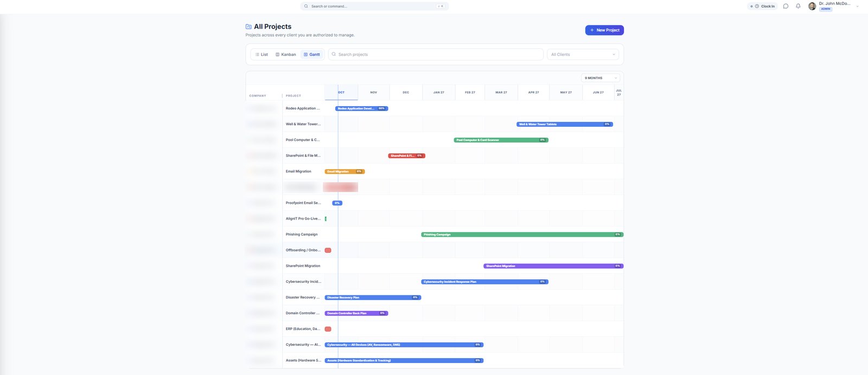Open Rodeo Application project row name
Screen dimensions: 868x375
click(x=303, y=108)
